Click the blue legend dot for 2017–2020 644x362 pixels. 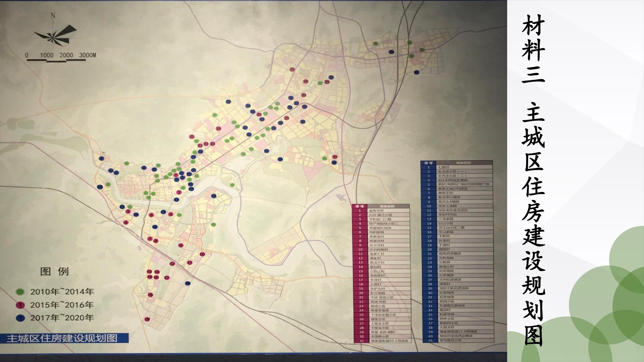[x=20, y=318]
